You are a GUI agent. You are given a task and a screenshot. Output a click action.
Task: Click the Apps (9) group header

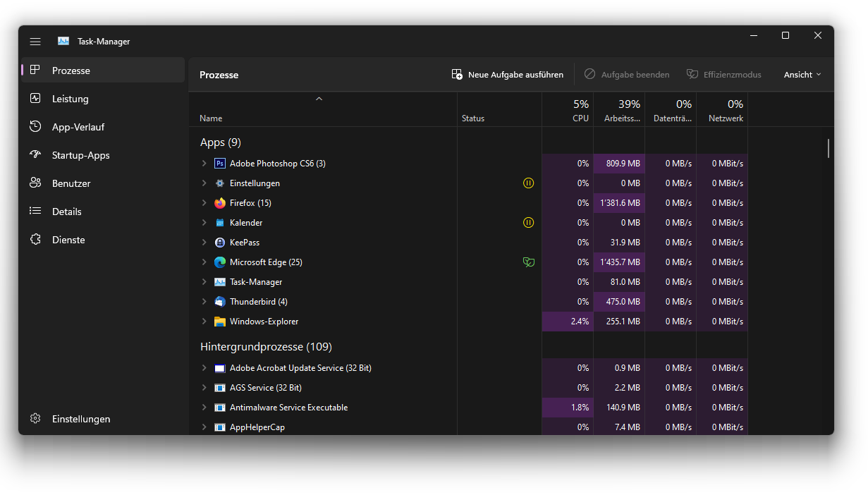tap(221, 142)
